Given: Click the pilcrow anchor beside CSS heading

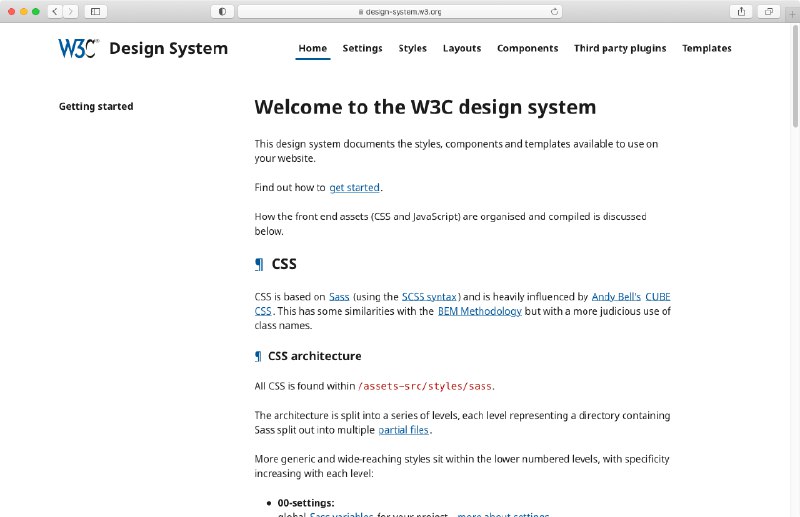Looking at the screenshot, I should [x=259, y=264].
